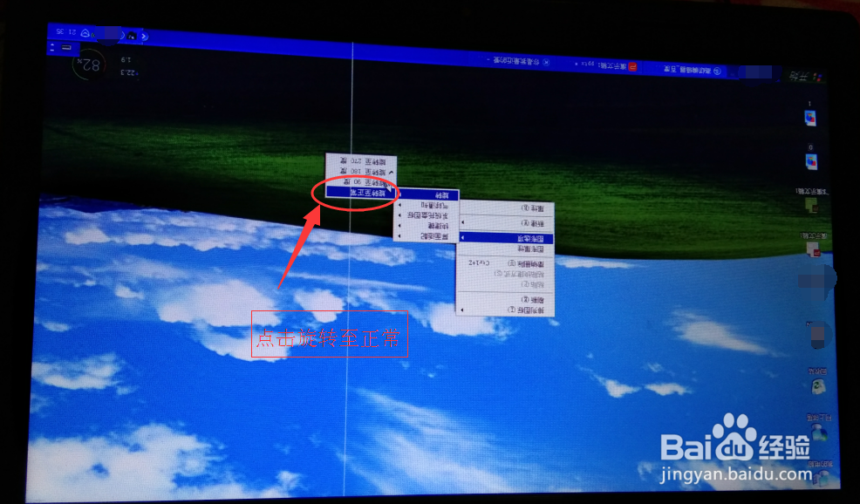
Task: Click the dark tray icon near the tray arrow
Action: coord(132,36)
